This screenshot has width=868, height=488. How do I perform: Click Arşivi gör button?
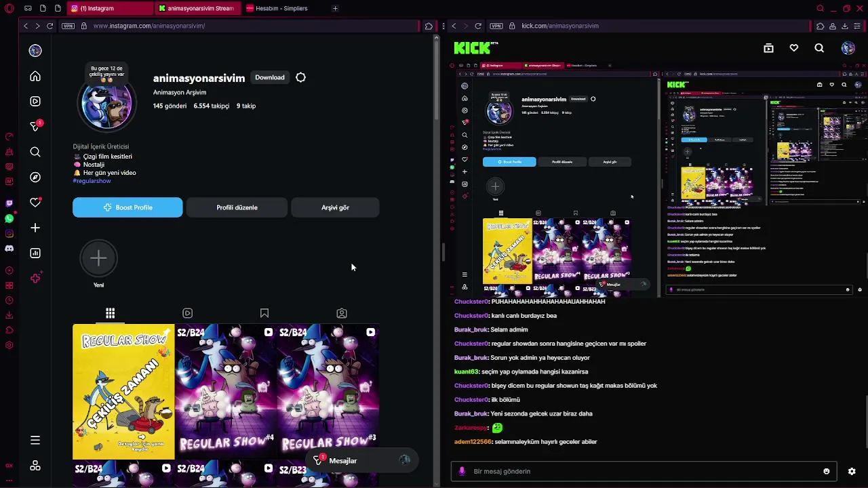coord(335,207)
